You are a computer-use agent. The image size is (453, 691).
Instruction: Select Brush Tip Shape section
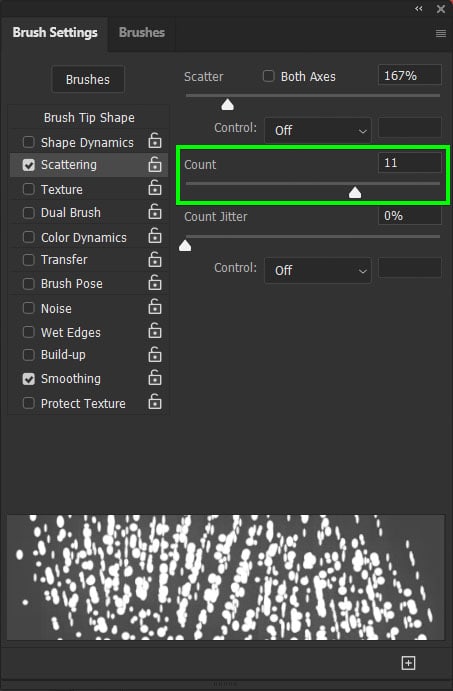(89, 118)
